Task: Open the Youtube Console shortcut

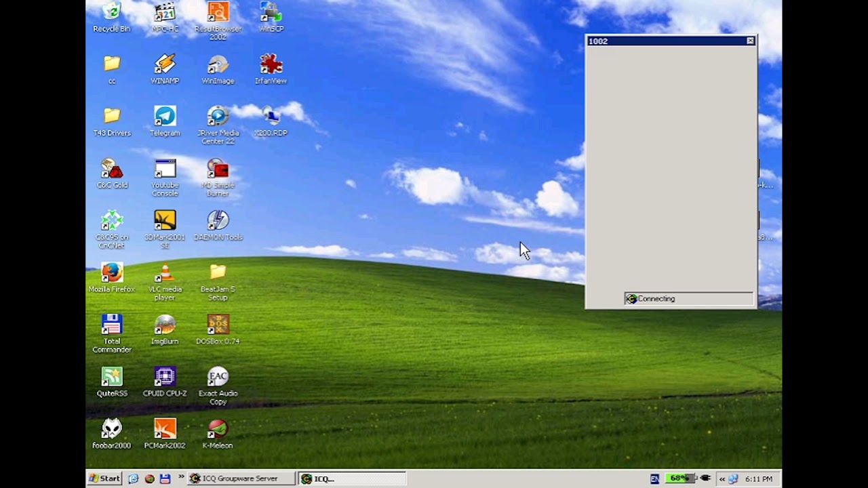Action: click(165, 178)
